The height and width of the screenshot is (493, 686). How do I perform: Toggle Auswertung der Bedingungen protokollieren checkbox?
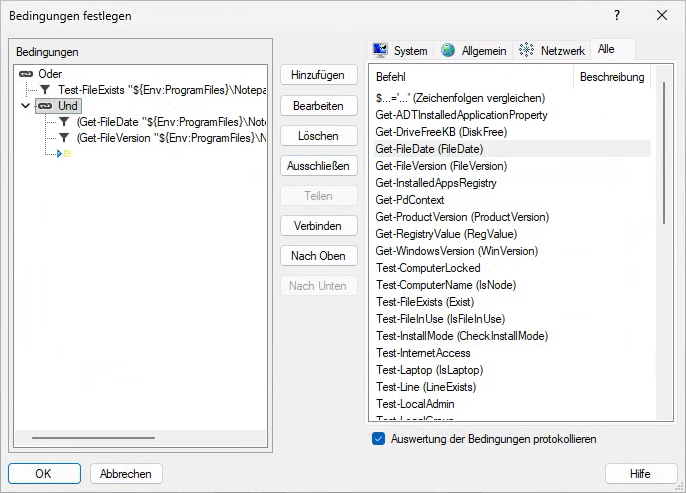click(378, 439)
